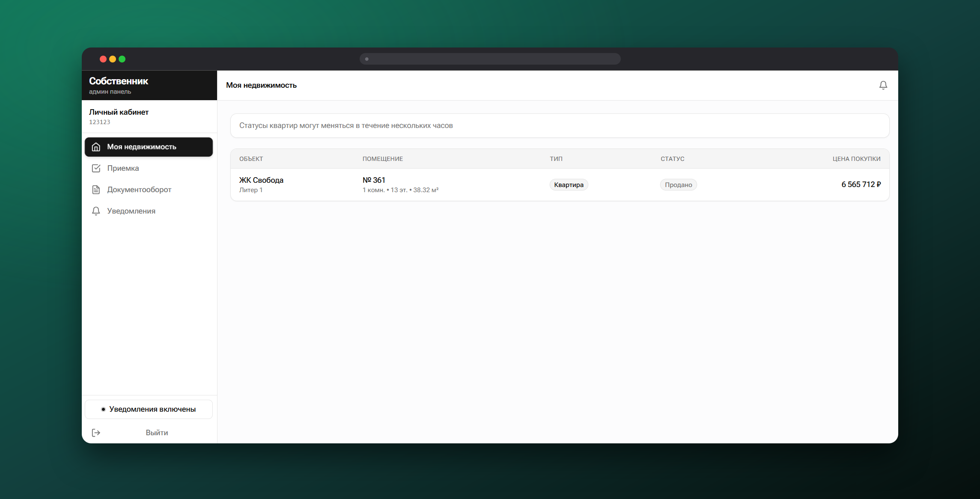Click the Литер 1 subtitle text
This screenshot has width=980, height=499.
click(x=251, y=190)
